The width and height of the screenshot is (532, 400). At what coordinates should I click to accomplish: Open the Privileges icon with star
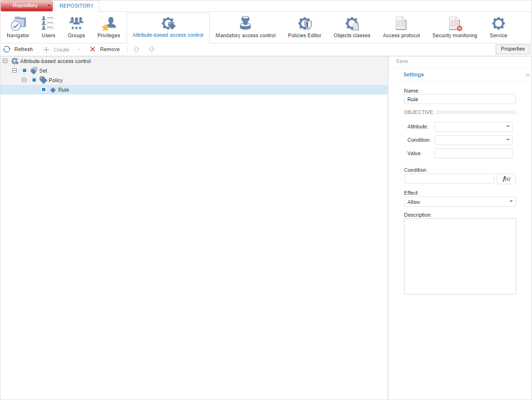(x=109, y=24)
